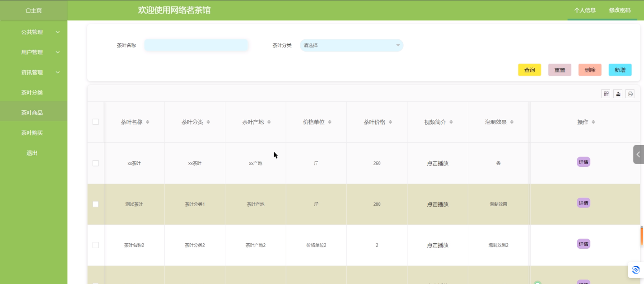Tick the select-all header checkbox
Screen dimensions: 644x284
(x=95, y=122)
